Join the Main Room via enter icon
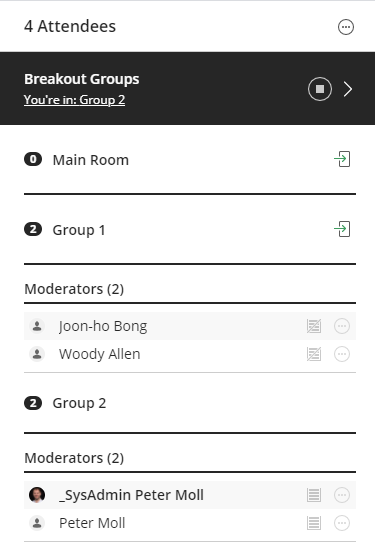 [x=342, y=159]
